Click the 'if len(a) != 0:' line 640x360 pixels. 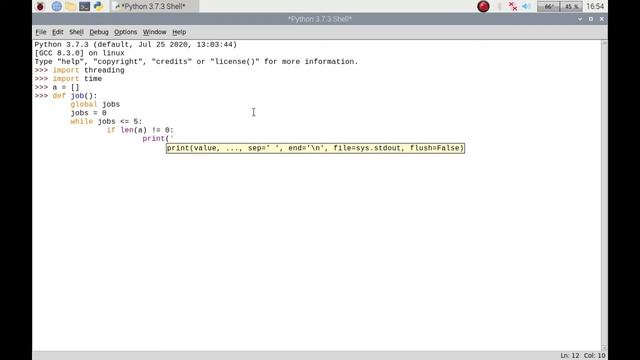tap(140, 130)
